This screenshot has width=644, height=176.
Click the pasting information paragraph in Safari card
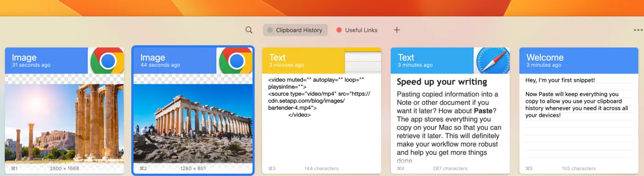pos(449,127)
